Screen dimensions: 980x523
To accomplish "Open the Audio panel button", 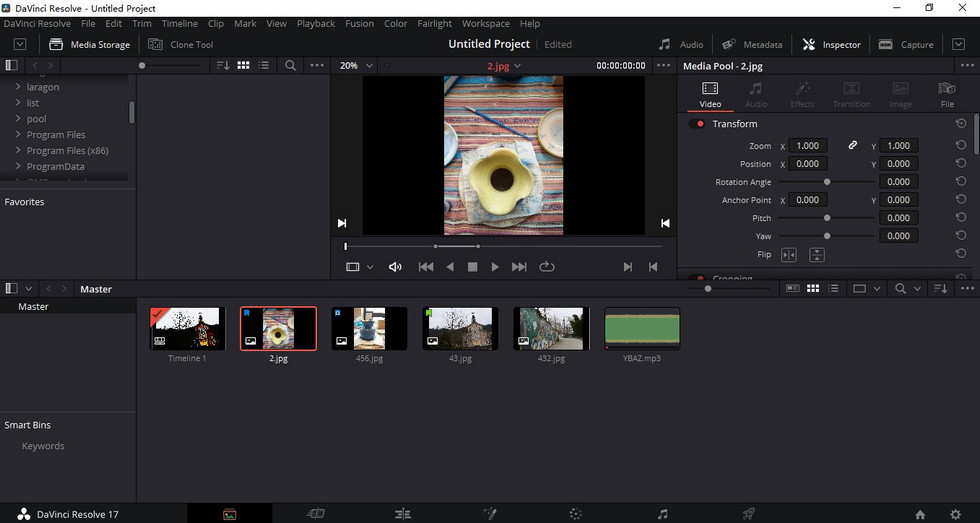I will click(x=681, y=44).
